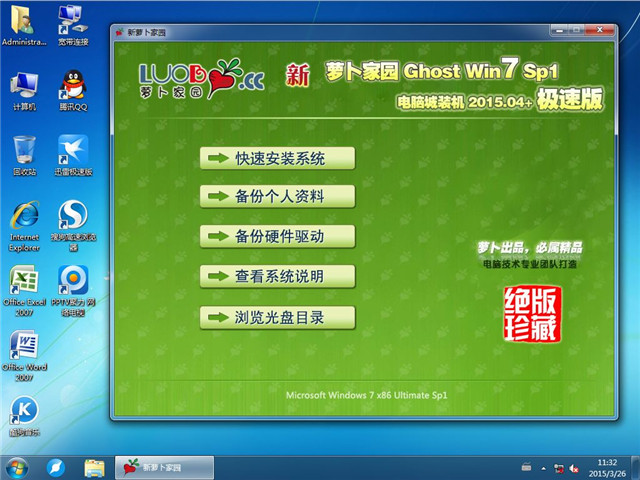
Task: Open the 宽带连接 broadband connection shortcut
Action: pos(73,24)
